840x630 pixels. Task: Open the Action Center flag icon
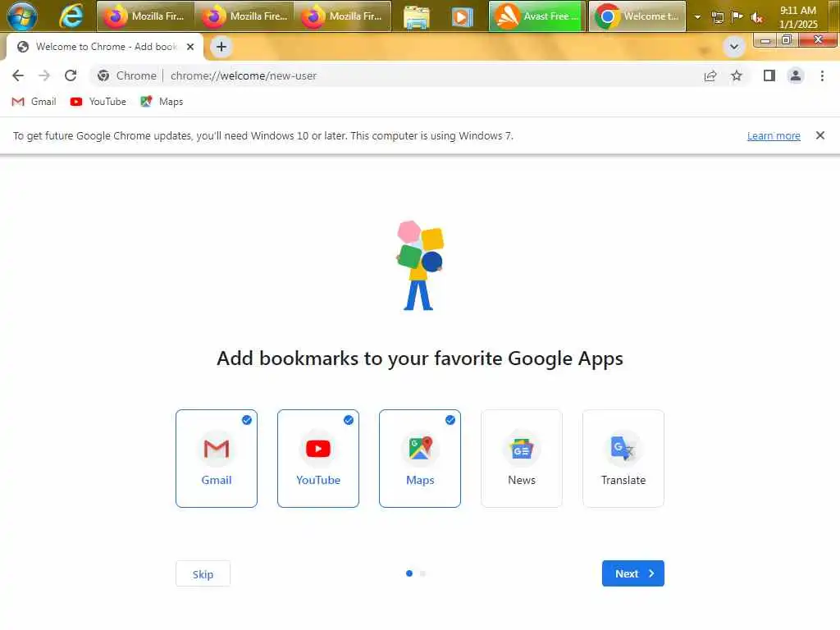click(737, 16)
